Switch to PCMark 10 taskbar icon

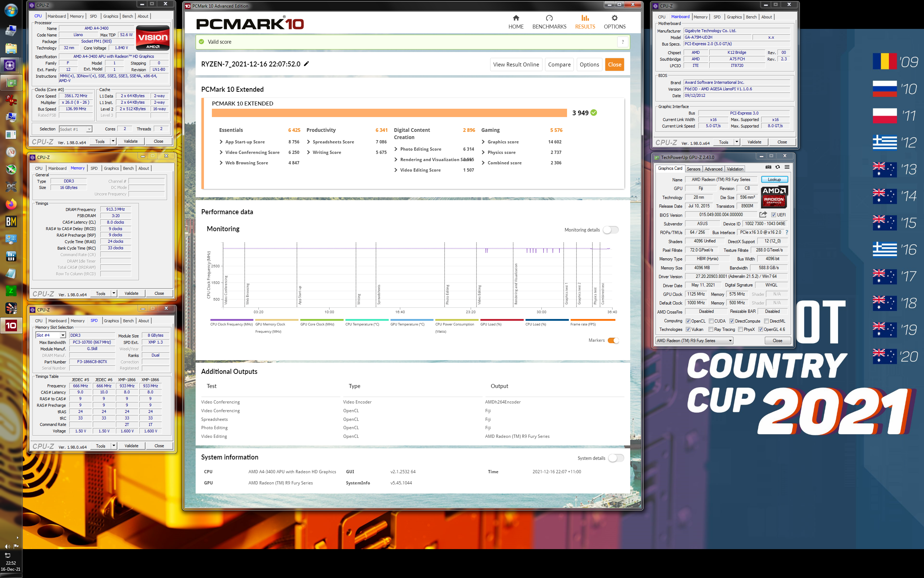pyautogui.click(x=11, y=326)
